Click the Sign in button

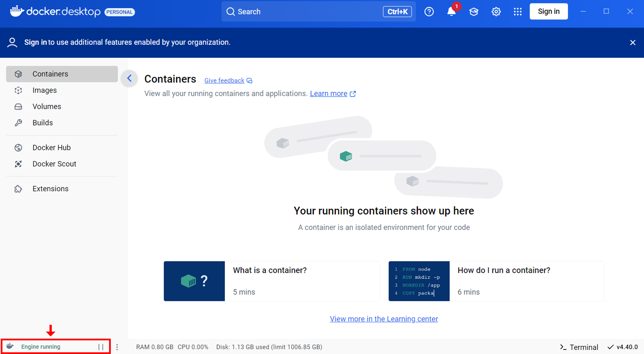coord(548,11)
